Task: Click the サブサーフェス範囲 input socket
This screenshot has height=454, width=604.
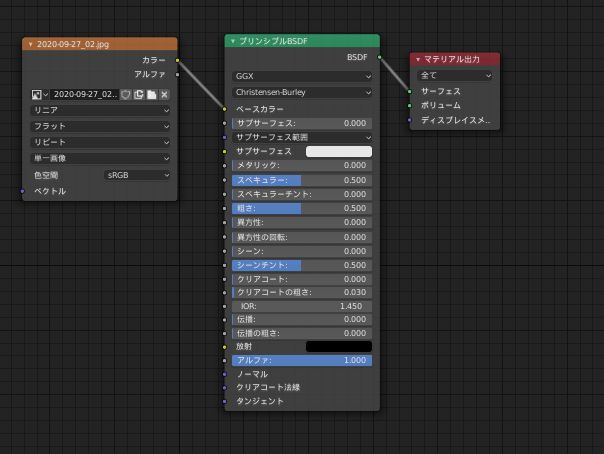Action: (225, 137)
